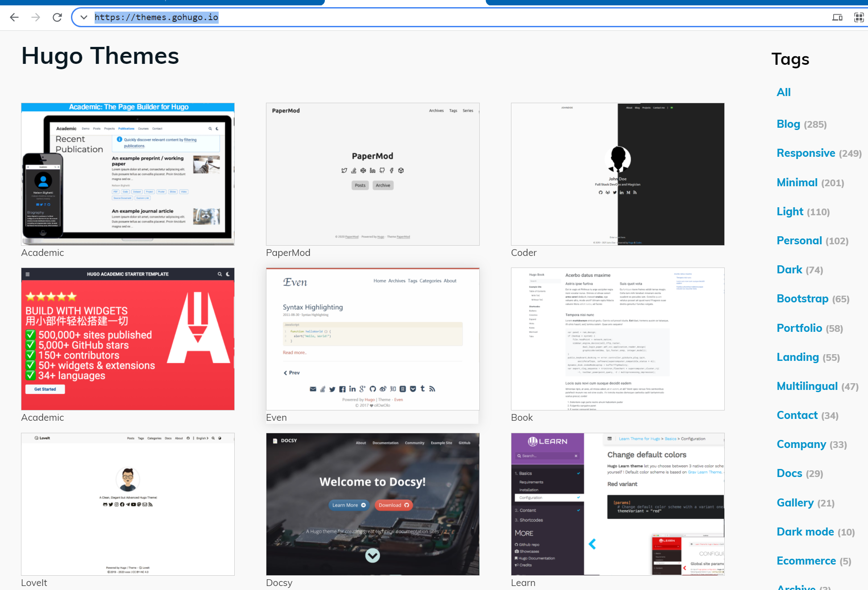Open the responsive device view icon
The width and height of the screenshot is (868, 590).
837,17
